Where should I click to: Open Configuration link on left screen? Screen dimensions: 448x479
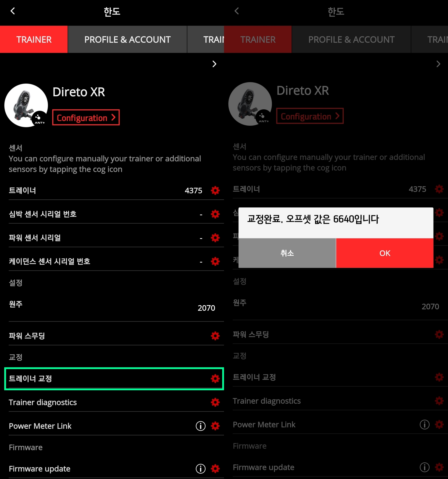click(x=86, y=118)
